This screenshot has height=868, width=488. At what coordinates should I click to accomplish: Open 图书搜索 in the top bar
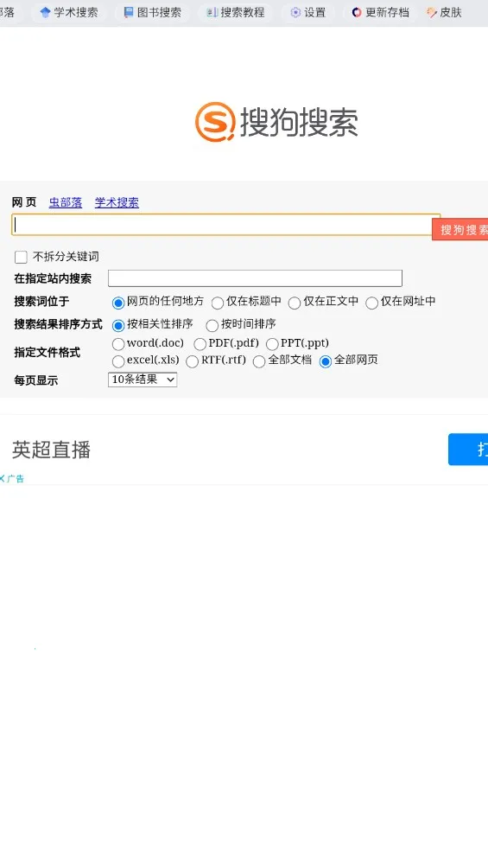coord(152,12)
